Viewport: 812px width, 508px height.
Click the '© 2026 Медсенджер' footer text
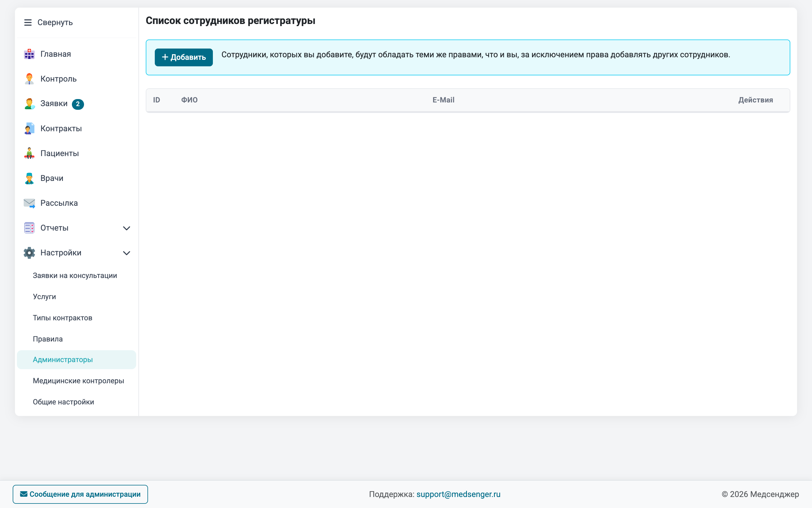[x=760, y=494]
